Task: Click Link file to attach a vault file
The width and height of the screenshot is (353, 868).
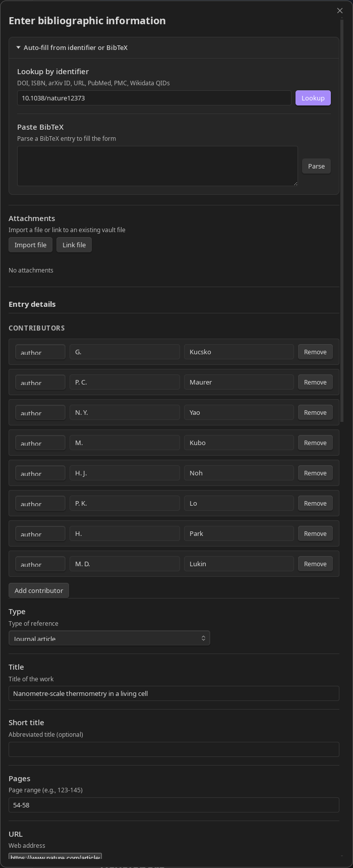Action: [74, 245]
